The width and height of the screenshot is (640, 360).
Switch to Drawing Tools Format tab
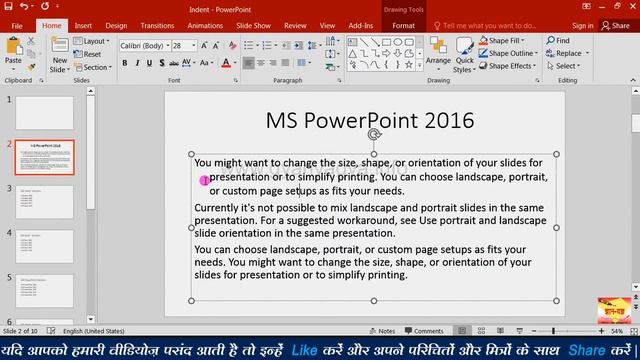404,25
